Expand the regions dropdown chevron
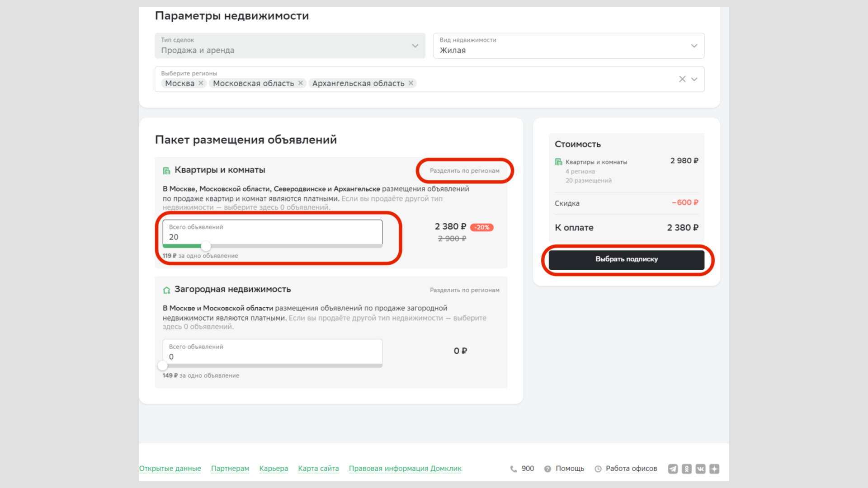This screenshot has height=488, width=868. tap(694, 79)
